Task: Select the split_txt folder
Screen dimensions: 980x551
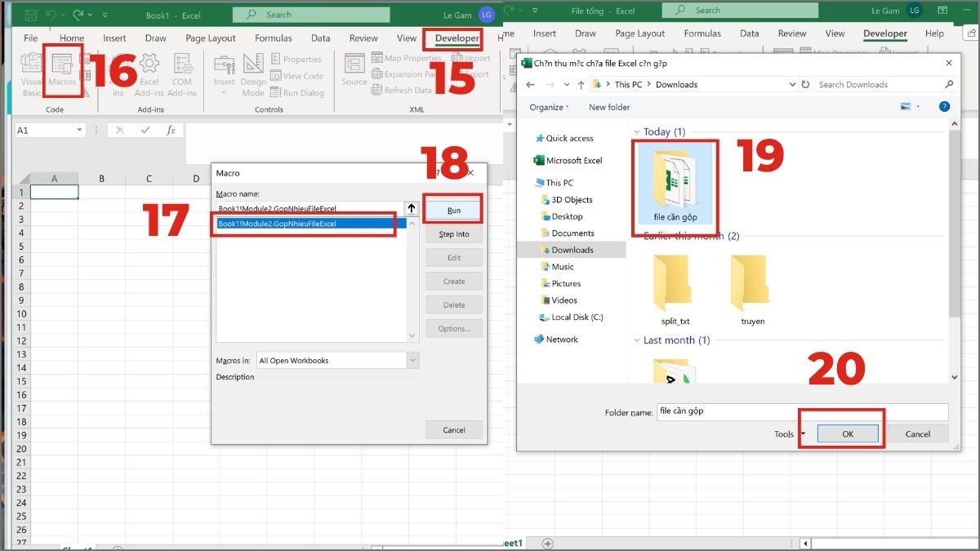Action: pyautogui.click(x=675, y=290)
